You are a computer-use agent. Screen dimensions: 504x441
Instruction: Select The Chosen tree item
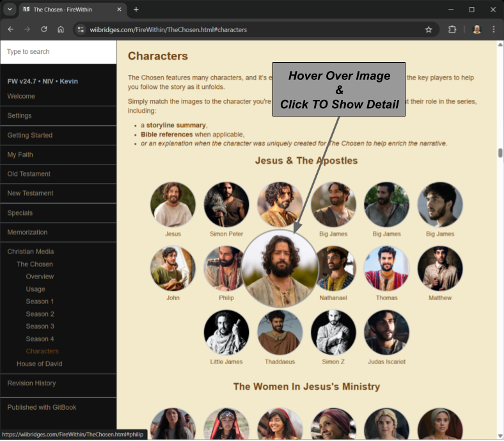coord(35,264)
